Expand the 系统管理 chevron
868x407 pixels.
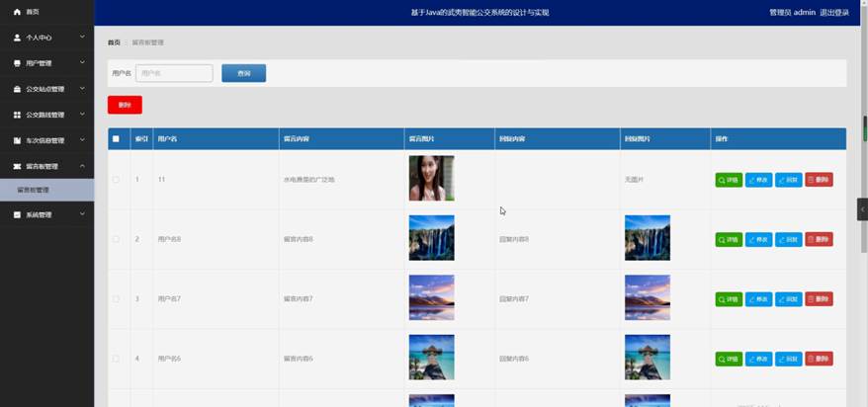pos(82,214)
